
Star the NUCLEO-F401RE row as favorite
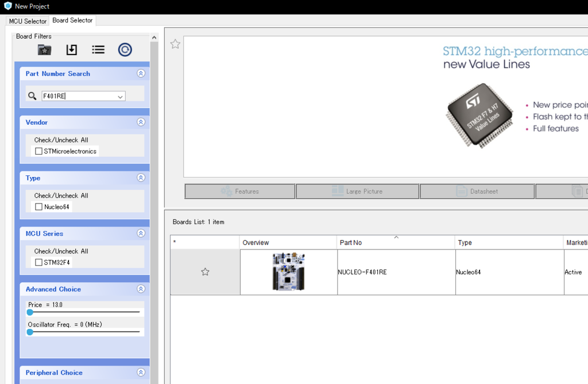click(x=205, y=272)
